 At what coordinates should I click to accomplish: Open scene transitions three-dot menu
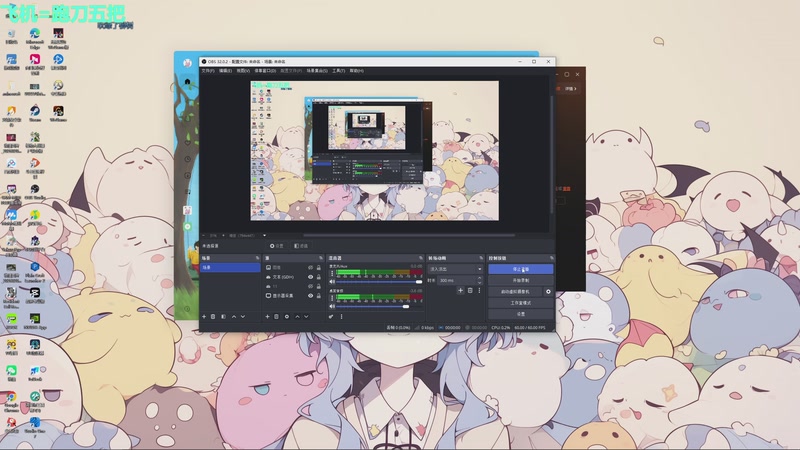479,290
